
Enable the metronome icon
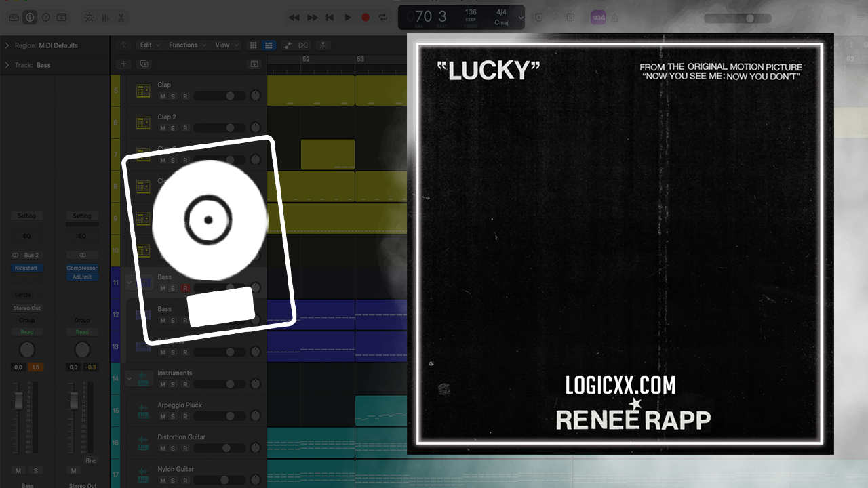(614, 18)
